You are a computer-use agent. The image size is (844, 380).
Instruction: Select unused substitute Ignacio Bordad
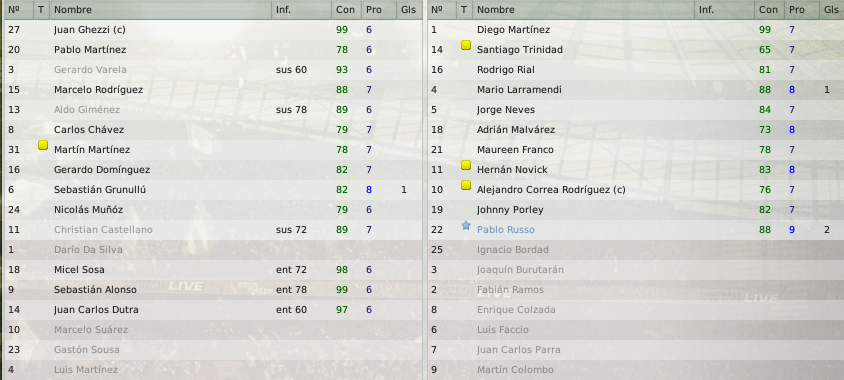636,250
